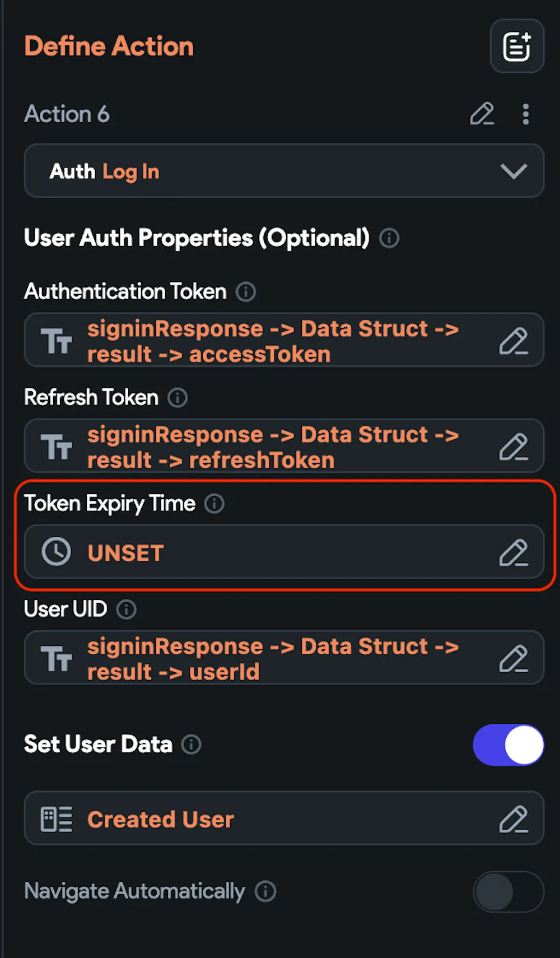
Task: Turn off the Set User Data toggle
Action: click(508, 745)
